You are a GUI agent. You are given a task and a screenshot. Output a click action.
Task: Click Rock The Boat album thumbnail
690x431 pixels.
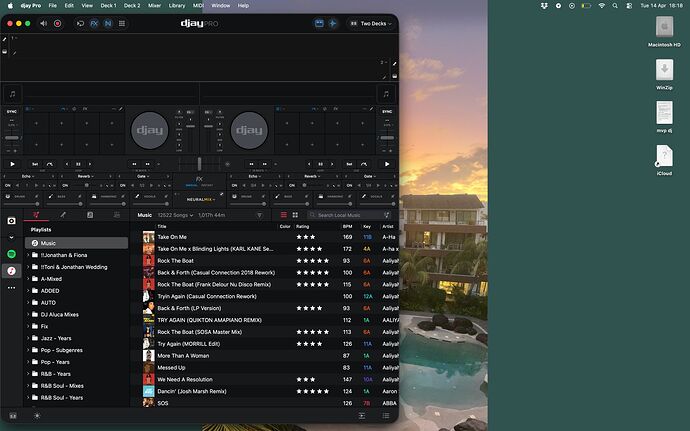[149, 261]
